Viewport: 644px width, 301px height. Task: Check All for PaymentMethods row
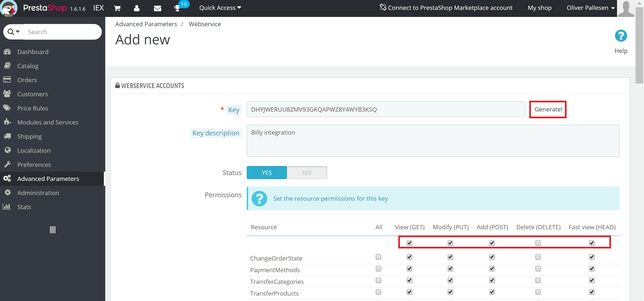point(379,269)
